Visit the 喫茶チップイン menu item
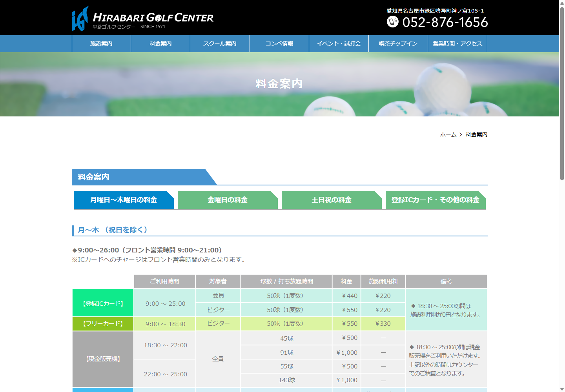565x392 pixels. click(x=398, y=44)
